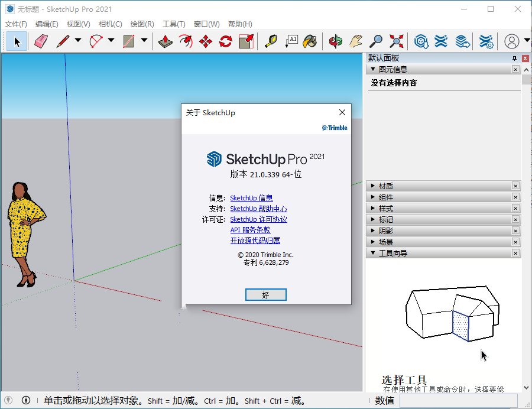Select the Zoom magnifier tool
Screen dimensions: 532x409
tap(376, 41)
